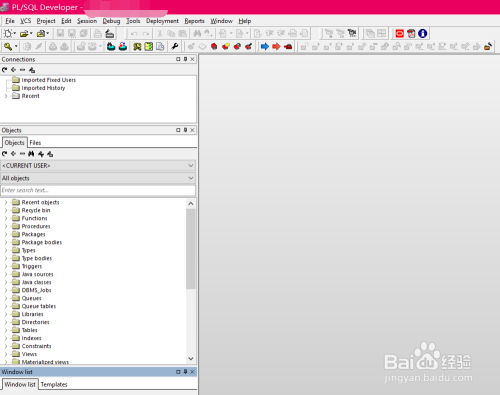The width and height of the screenshot is (500, 395).
Task: Expand the Procedures folder
Action: tap(6, 226)
